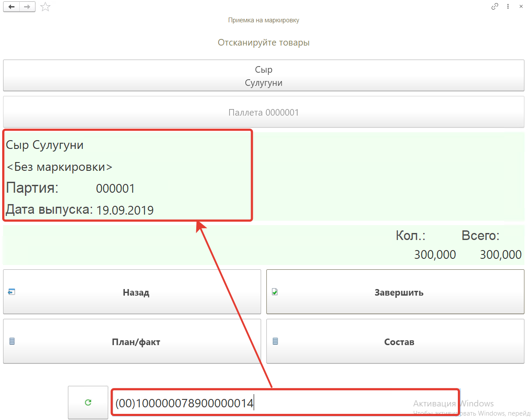The image size is (531, 420).
Task: Click the back navigation arrow
Action: (x=11, y=7)
